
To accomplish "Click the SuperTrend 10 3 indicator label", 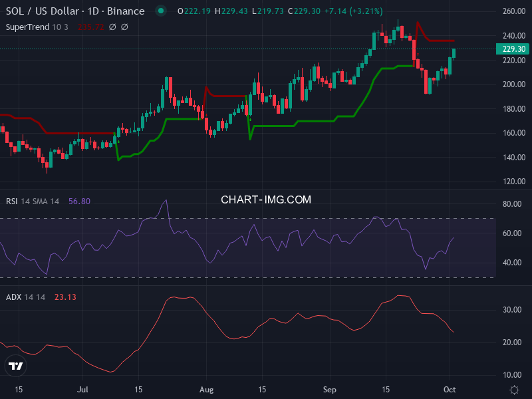I will (x=38, y=27).
